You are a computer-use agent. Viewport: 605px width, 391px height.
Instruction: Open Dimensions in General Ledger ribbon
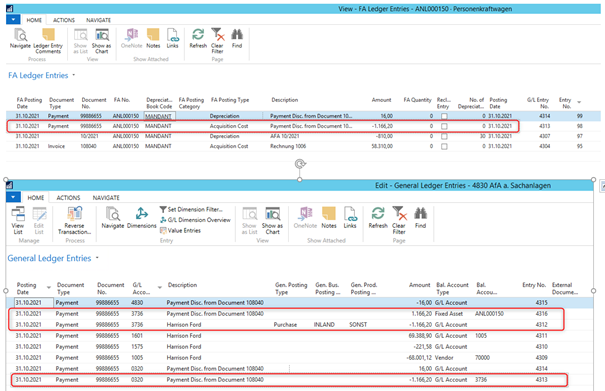(x=142, y=218)
